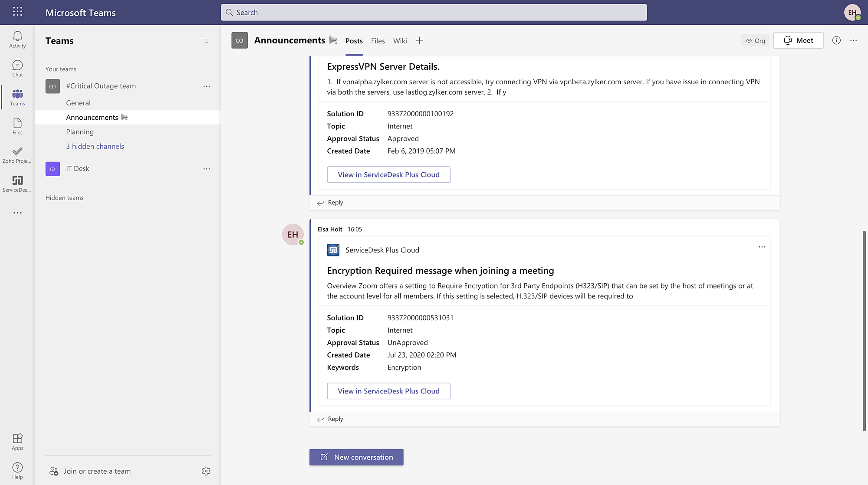Open more options for IT Desk team

[x=207, y=169]
